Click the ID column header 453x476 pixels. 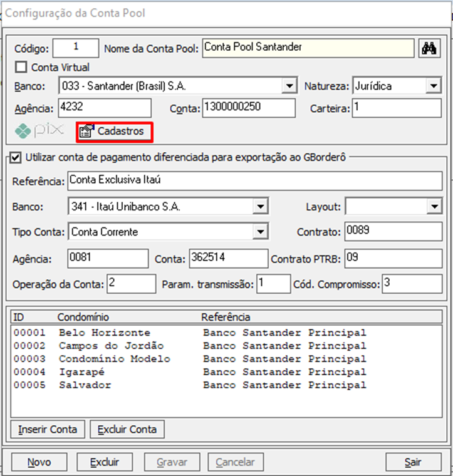[x=19, y=318]
